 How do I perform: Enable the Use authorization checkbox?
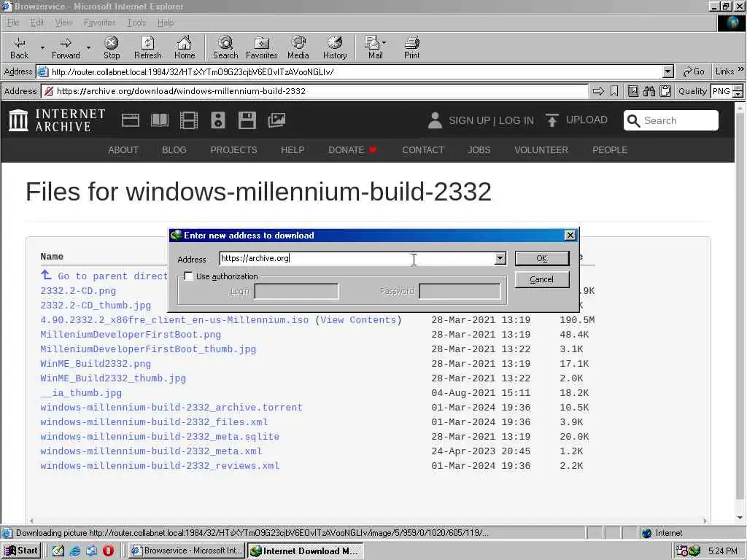pos(189,276)
